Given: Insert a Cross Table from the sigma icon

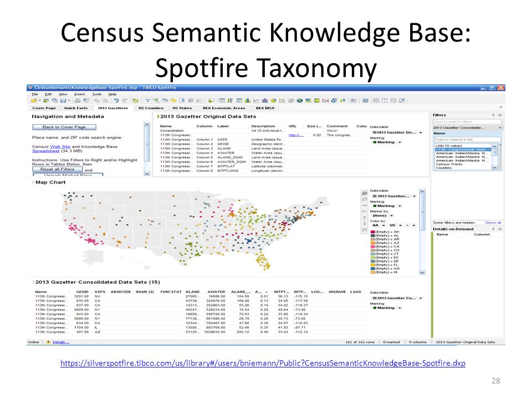Looking at the screenshot, I should [231, 100].
